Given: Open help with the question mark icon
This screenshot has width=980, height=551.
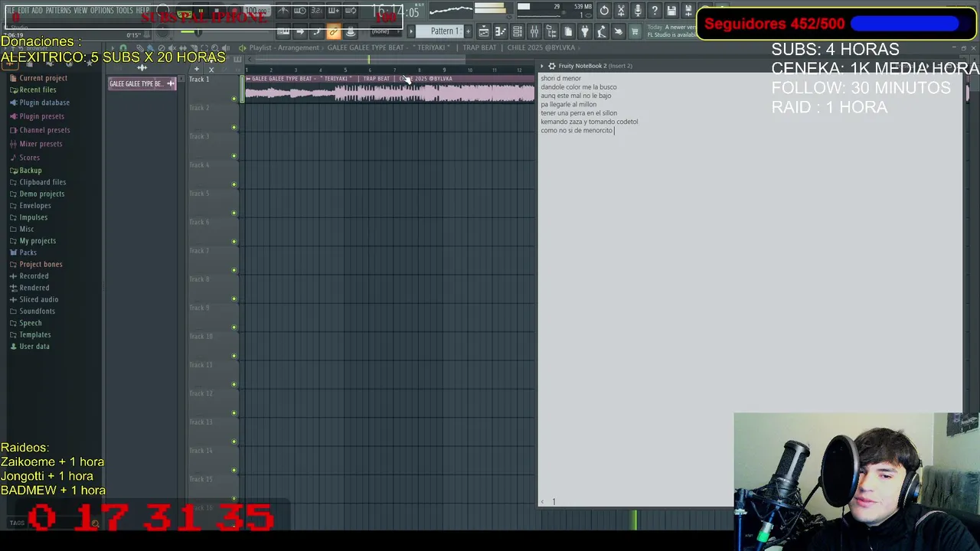Looking at the screenshot, I should (x=655, y=11).
